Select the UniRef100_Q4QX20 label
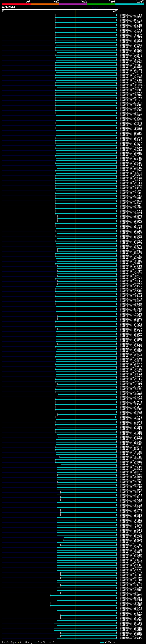The width and height of the screenshot is (146, 644). click(131, 118)
